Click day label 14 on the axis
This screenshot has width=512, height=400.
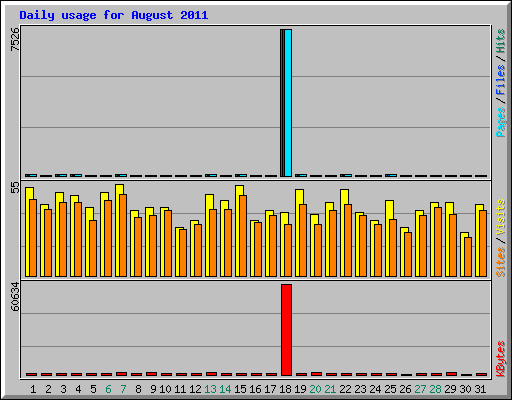(225, 389)
